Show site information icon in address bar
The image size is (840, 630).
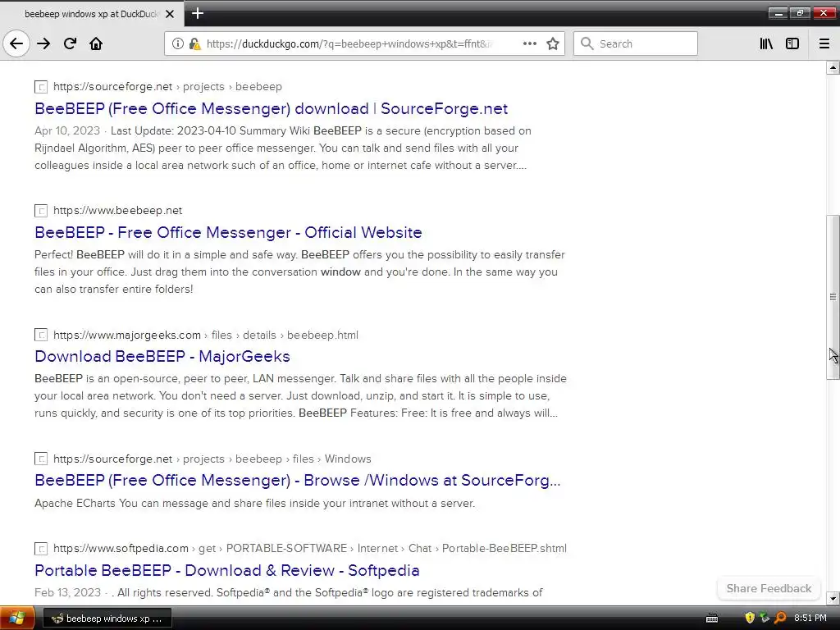coord(178,43)
